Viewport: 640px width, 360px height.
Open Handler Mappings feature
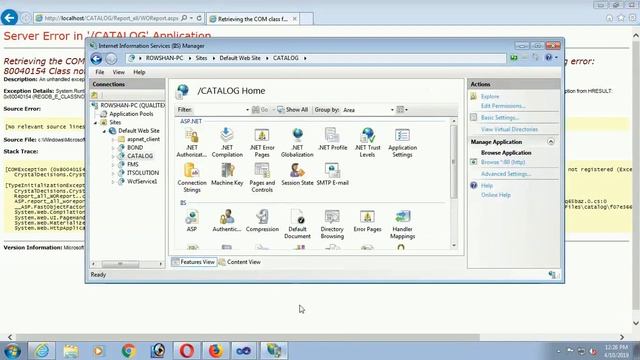[402, 224]
